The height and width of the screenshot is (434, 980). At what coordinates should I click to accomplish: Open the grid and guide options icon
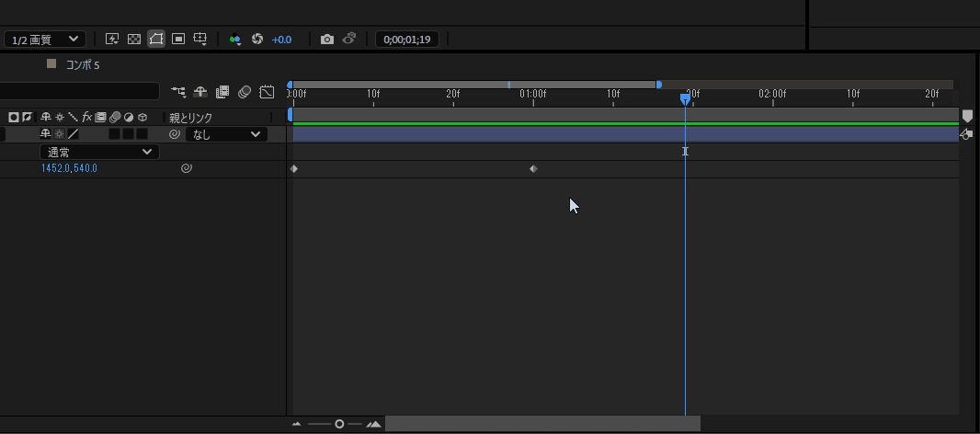pyautogui.click(x=200, y=39)
